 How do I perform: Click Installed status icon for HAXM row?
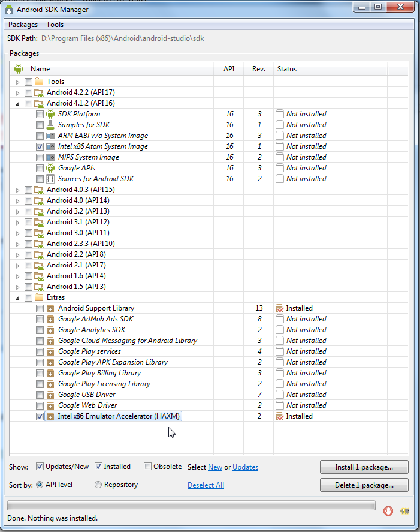point(280,416)
